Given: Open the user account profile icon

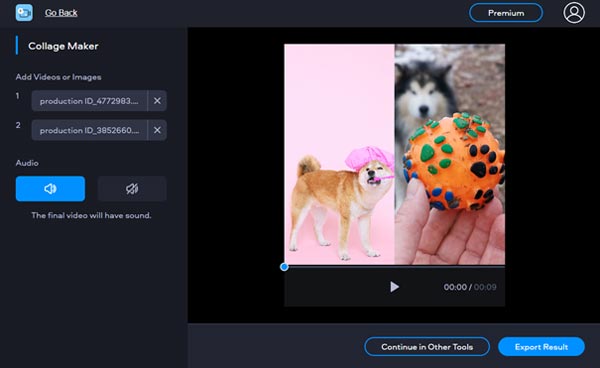Looking at the screenshot, I should [574, 13].
